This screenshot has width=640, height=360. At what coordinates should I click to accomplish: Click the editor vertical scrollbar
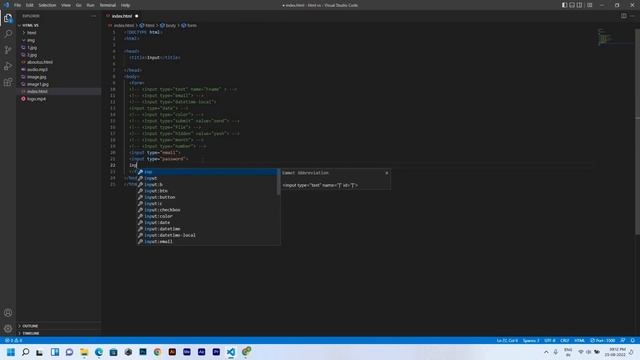coord(637,131)
